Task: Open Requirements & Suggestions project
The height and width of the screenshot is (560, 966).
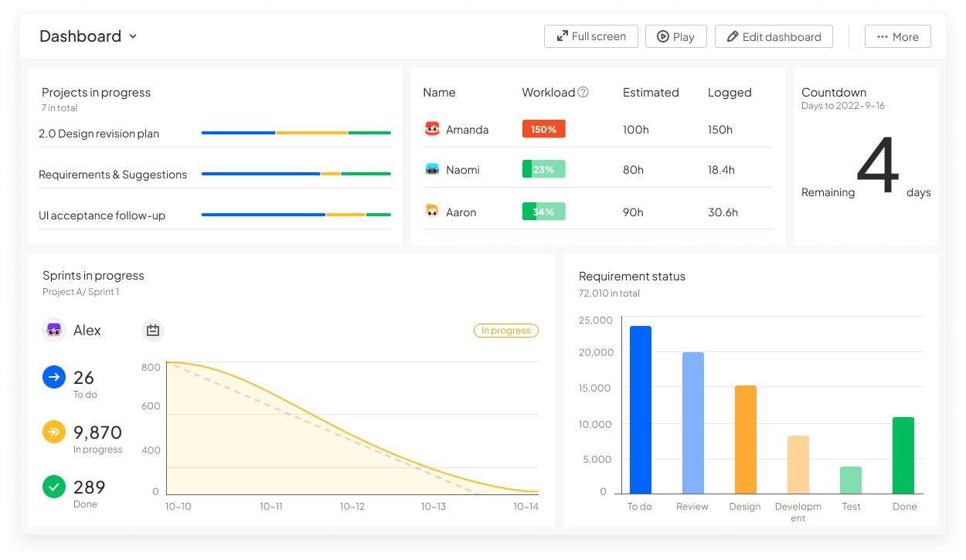Action: (113, 175)
